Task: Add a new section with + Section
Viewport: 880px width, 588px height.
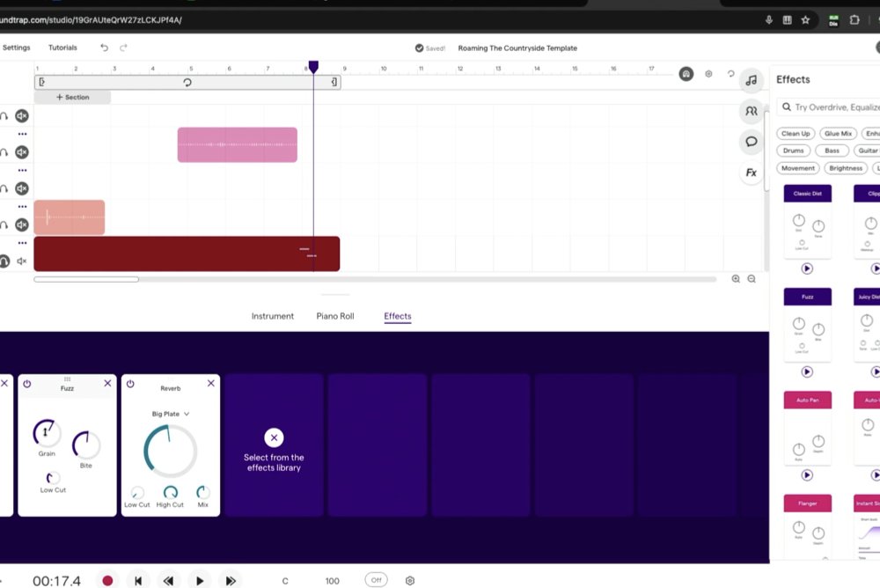Action: [x=72, y=97]
